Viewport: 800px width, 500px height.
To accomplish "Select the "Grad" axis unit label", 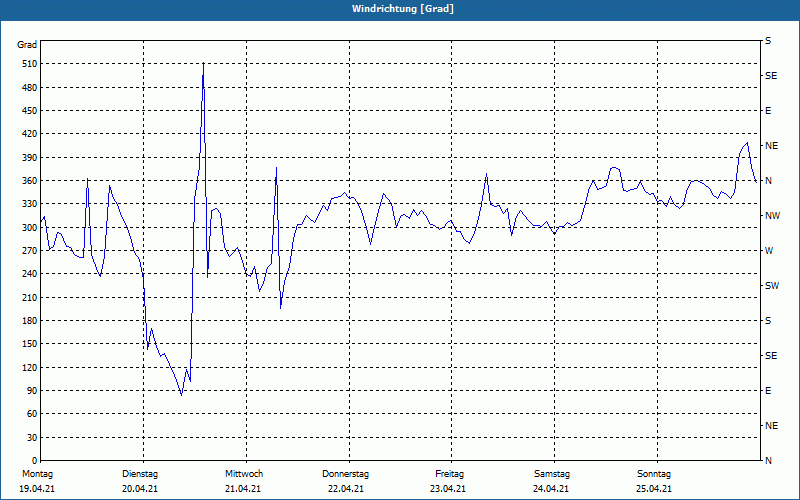I will 27,45.
